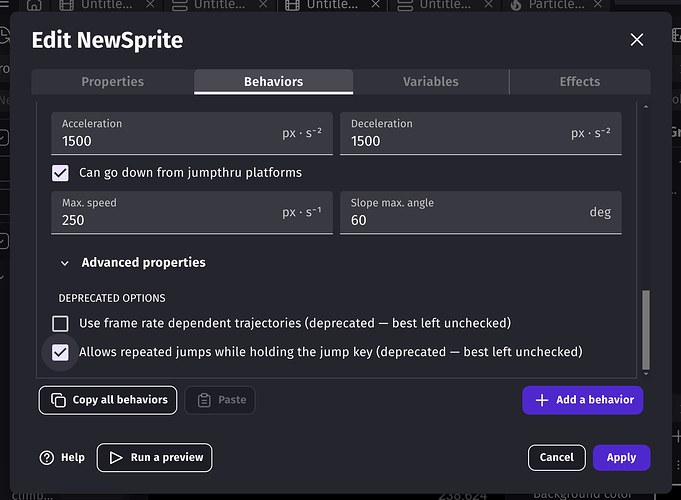Close the Edit NewSprite dialog

coord(637,40)
